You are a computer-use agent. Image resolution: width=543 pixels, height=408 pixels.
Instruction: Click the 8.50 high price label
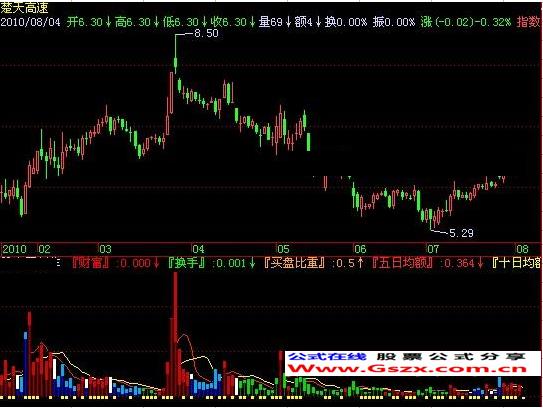point(206,33)
